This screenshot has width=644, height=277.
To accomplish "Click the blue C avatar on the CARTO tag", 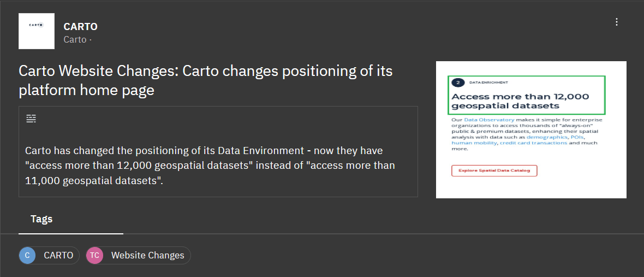I will coord(27,255).
